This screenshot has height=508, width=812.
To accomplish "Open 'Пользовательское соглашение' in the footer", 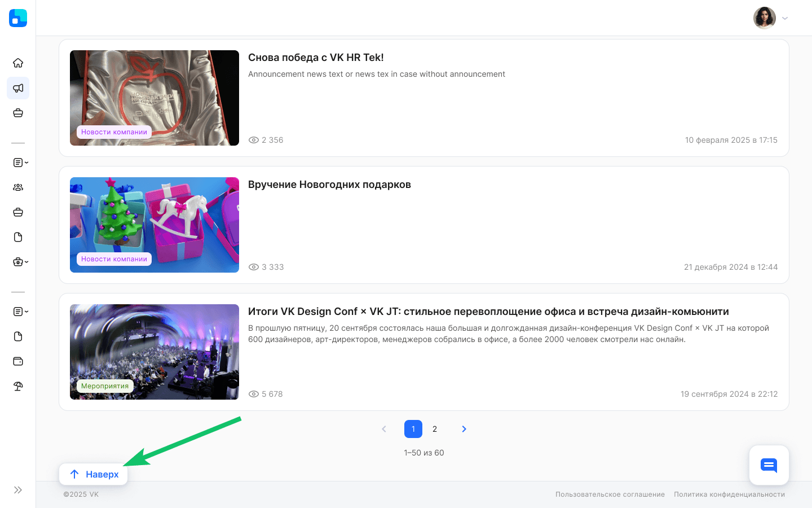I will (x=610, y=494).
